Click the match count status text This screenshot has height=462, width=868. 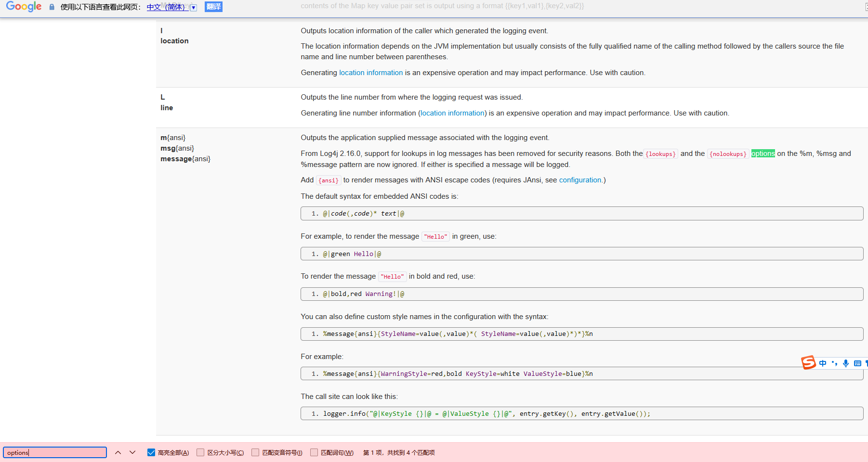point(399,452)
